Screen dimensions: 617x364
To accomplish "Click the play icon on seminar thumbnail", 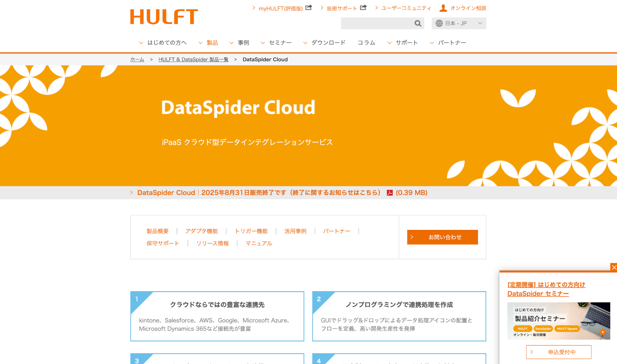I will tap(602, 332).
